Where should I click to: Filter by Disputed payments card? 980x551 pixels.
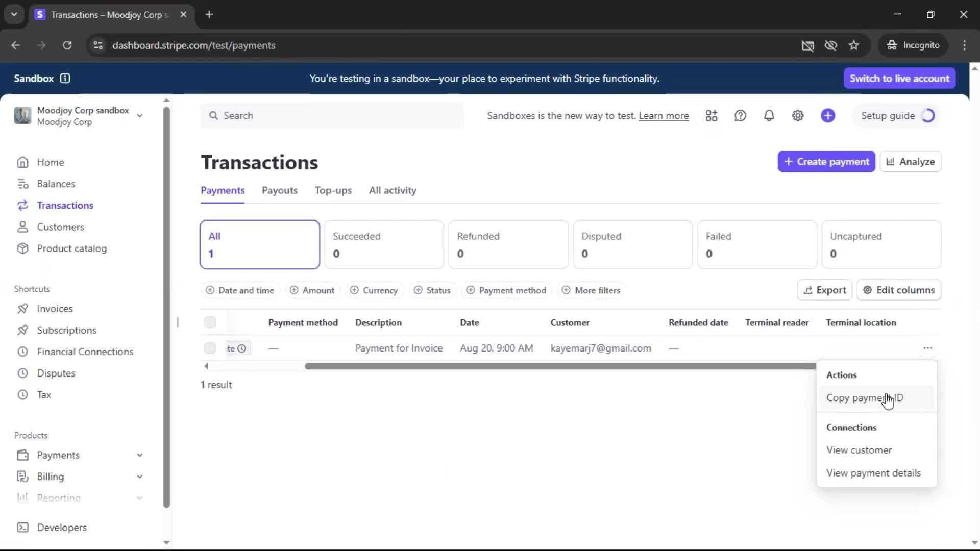[633, 244]
